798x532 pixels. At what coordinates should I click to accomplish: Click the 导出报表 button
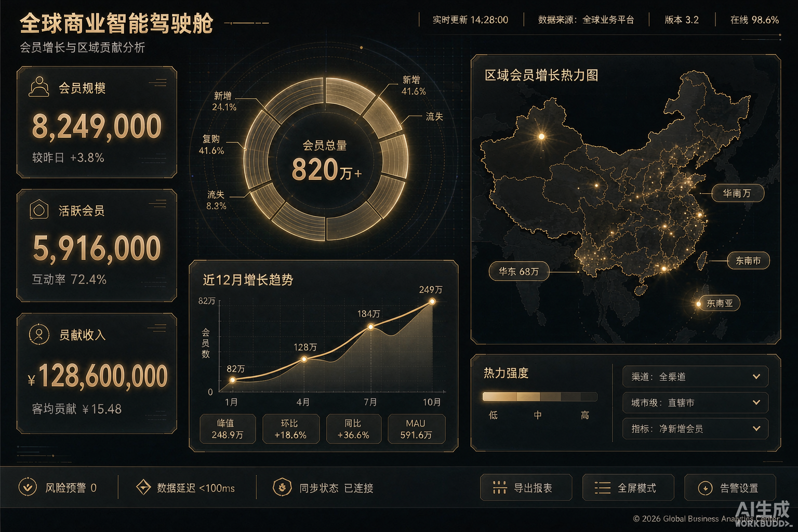[526, 487]
